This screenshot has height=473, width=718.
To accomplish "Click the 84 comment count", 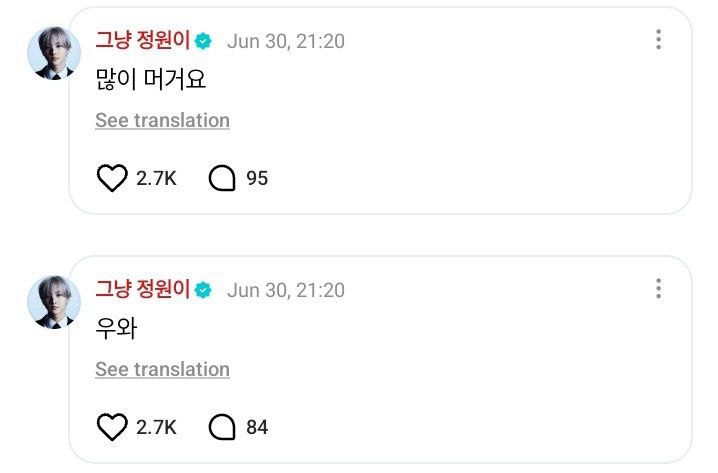I will coord(257,427).
